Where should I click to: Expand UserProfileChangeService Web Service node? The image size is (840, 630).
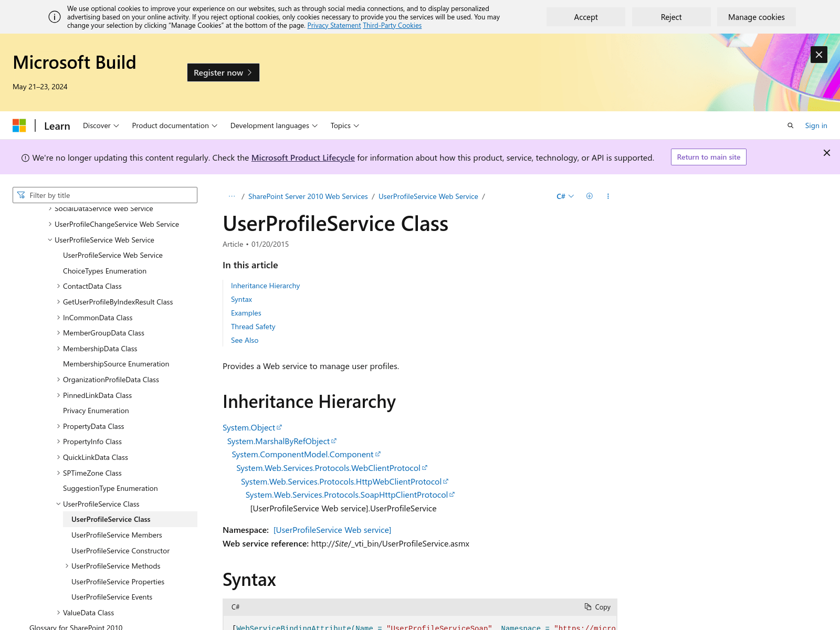(50, 224)
